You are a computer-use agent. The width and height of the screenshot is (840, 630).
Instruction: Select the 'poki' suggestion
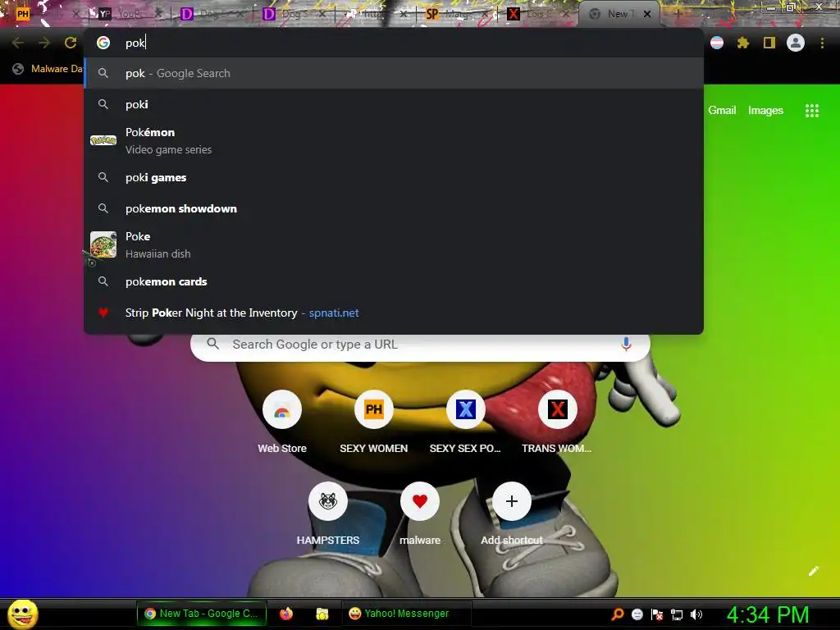point(394,104)
